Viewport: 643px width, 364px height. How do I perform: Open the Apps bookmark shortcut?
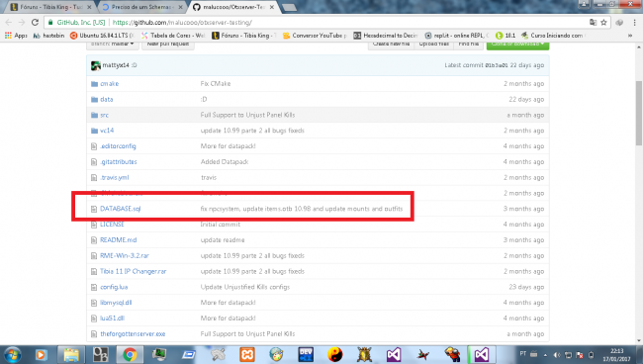pyautogui.click(x=16, y=36)
